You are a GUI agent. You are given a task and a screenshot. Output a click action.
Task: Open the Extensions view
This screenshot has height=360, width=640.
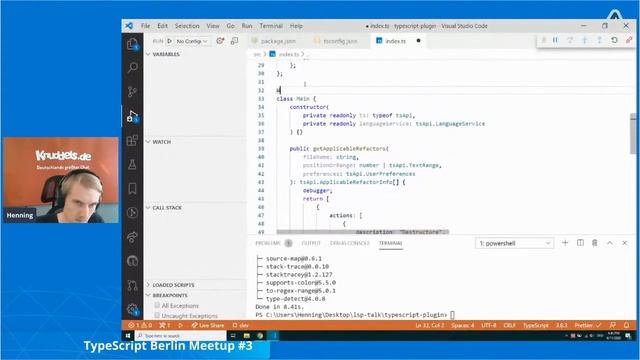coord(132,140)
